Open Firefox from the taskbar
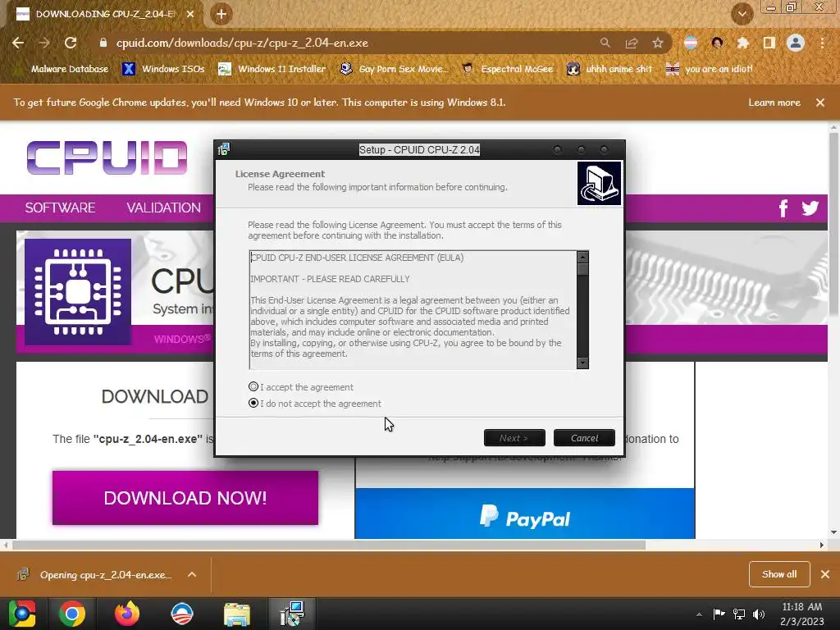The width and height of the screenshot is (840, 630). (x=127, y=614)
